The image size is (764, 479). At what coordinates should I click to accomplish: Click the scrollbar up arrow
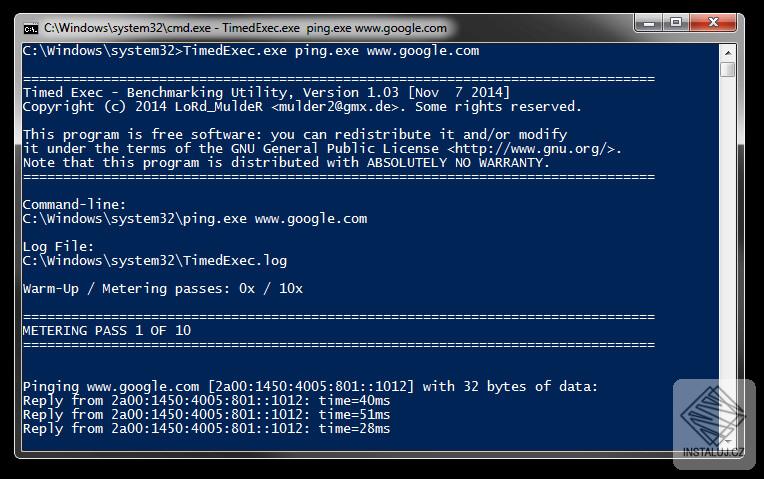click(727, 51)
